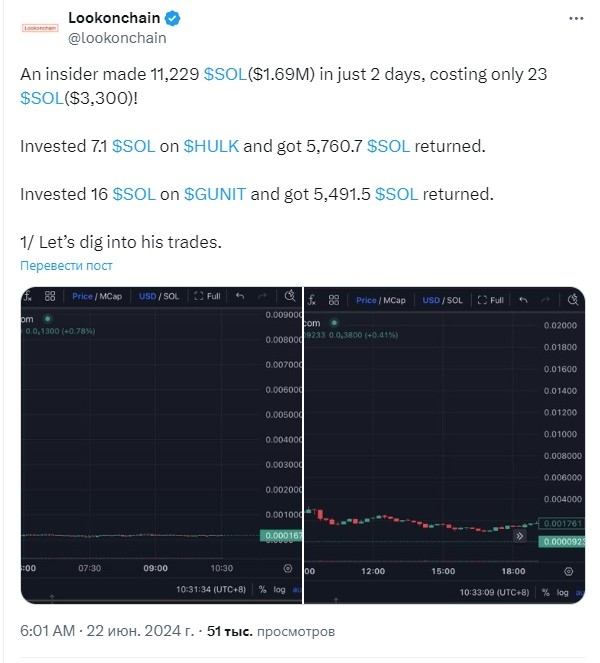Screen dimensions: 600x663
Task: Toggle log scale in right chart
Action: tap(562, 592)
